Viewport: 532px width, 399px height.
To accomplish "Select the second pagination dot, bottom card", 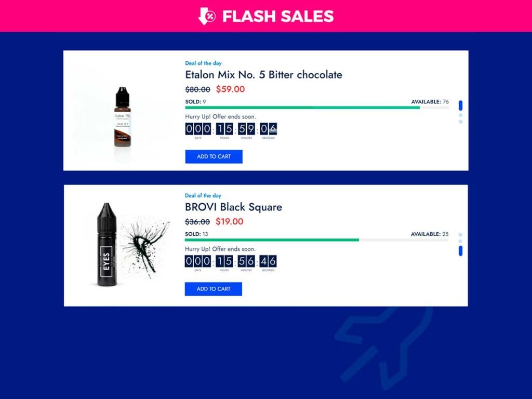I will tap(460, 241).
